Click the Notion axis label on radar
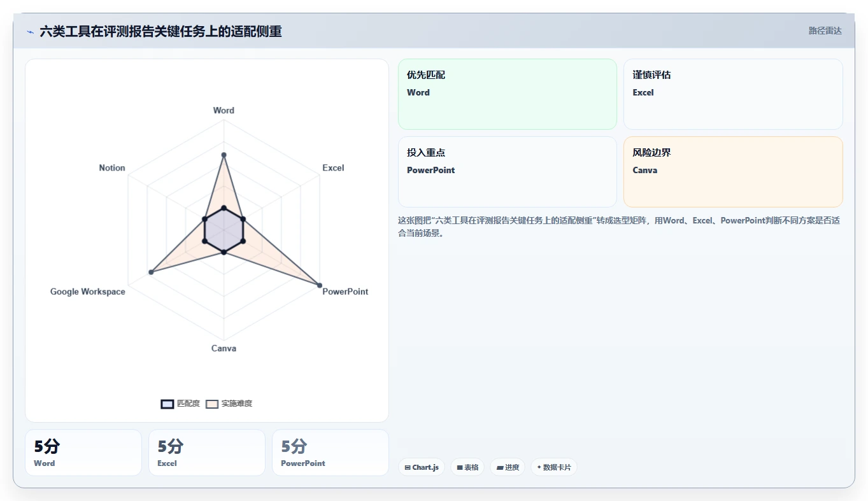The image size is (868, 501). pos(112,168)
